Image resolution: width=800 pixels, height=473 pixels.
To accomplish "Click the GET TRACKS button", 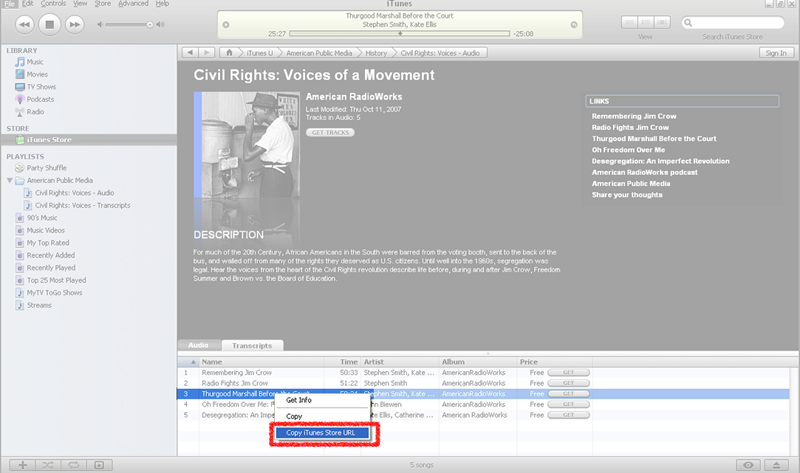I will pyautogui.click(x=330, y=133).
